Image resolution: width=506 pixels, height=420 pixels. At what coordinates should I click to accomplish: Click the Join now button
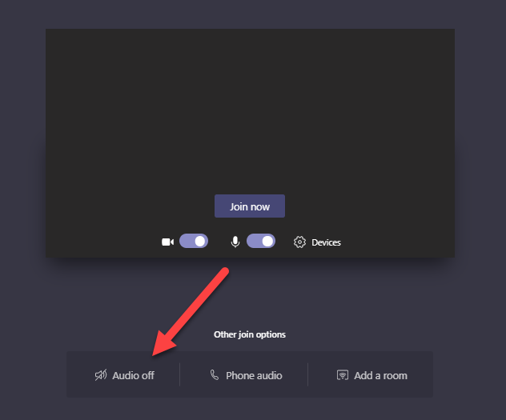tap(250, 206)
